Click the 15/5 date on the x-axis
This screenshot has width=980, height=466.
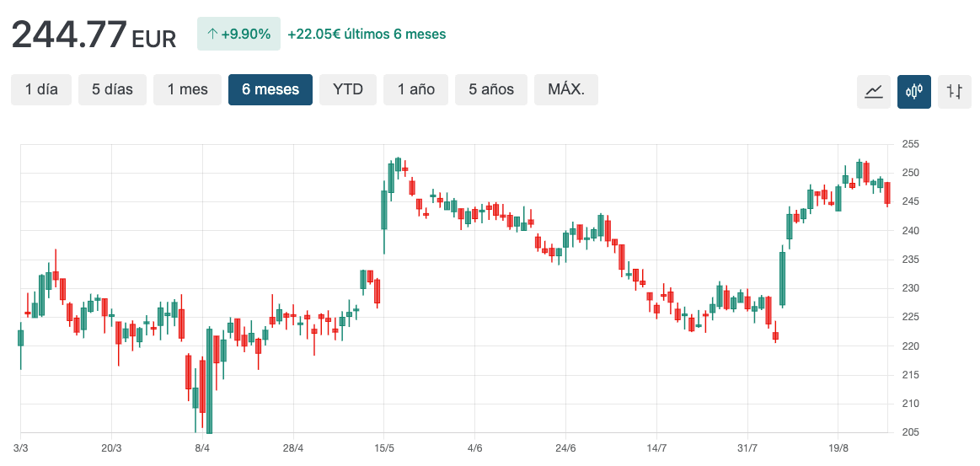[384, 447]
